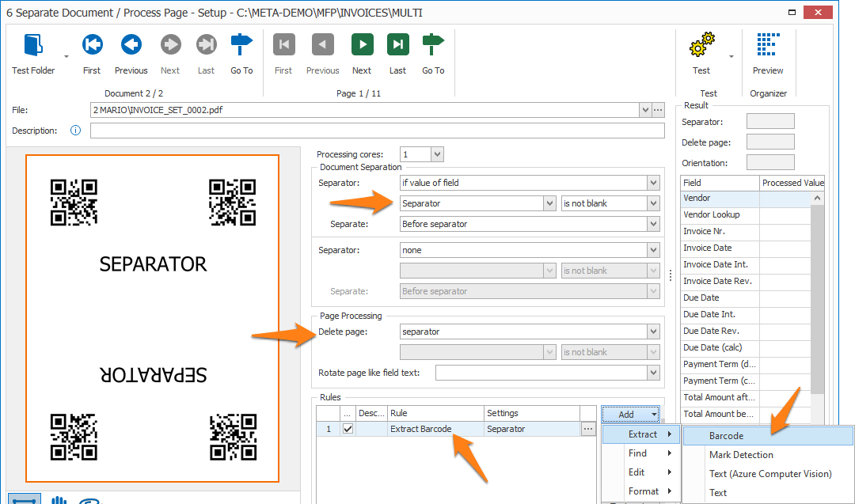Viewport: 855px width, 504px height.
Task: Go to Next document
Action: (x=170, y=44)
